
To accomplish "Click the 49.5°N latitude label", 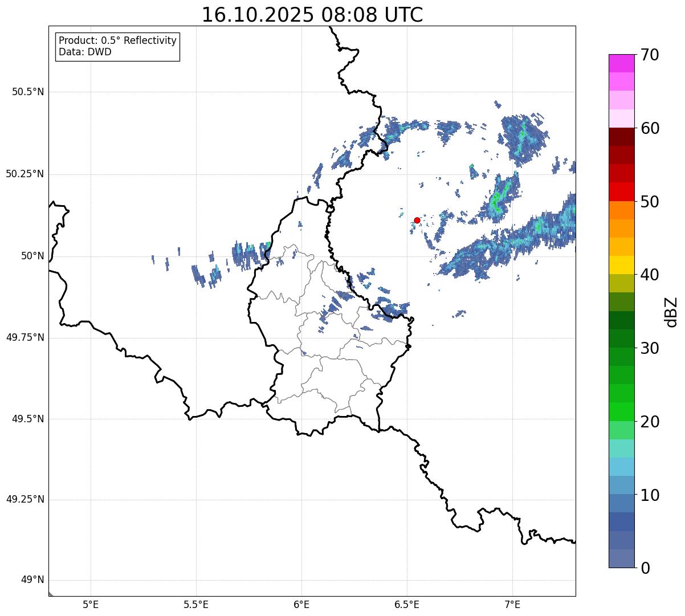I will point(28,419).
